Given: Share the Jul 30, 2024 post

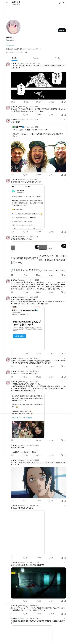Looking at the screenshot, I should (65, 115).
